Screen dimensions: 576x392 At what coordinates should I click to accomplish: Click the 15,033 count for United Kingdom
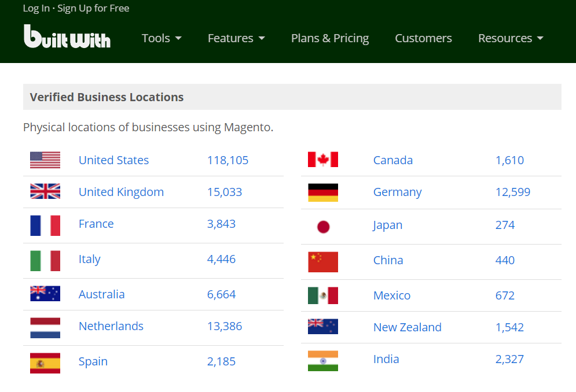coord(225,192)
